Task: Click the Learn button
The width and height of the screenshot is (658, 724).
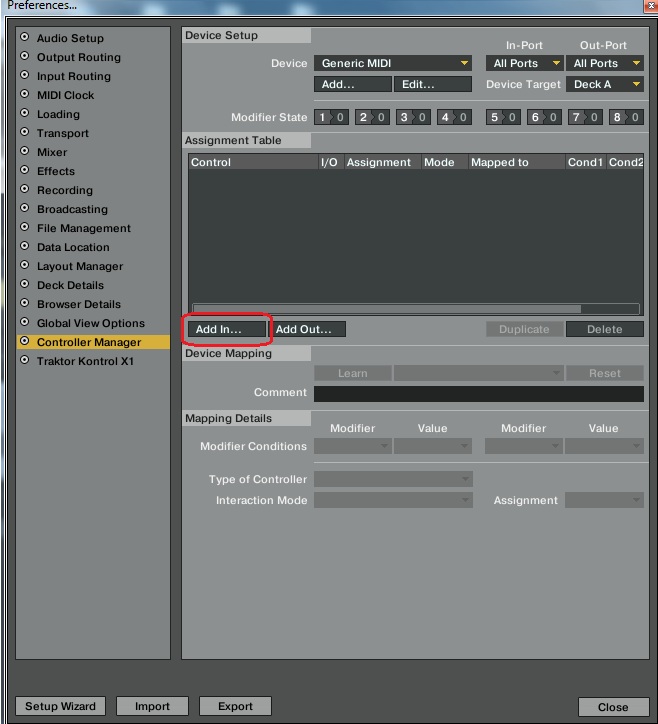Action: click(x=353, y=373)
